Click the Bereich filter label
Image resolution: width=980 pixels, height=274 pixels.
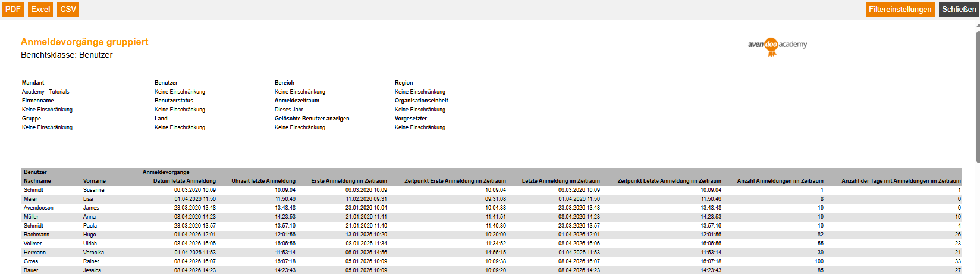pyautogui.click(x=285, y=83)
